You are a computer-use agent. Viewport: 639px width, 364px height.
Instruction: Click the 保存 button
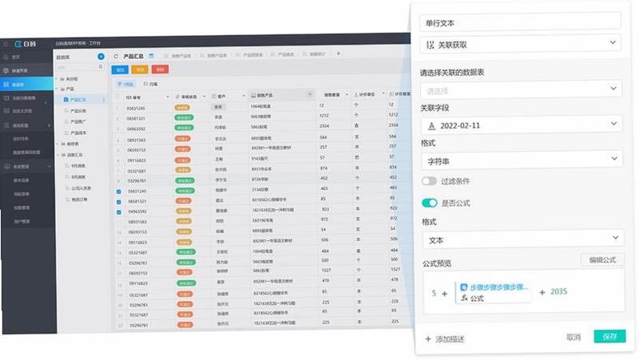pyautogui.click(x=609, y=336)
